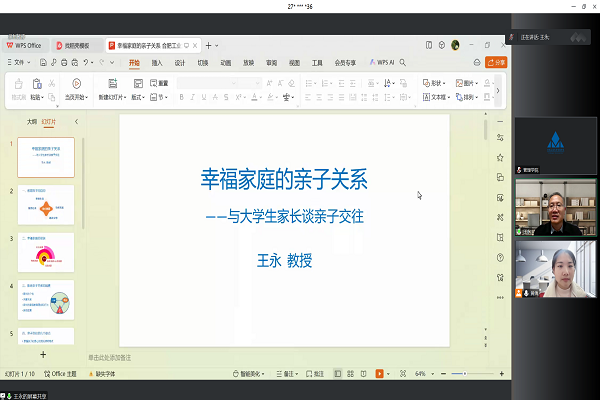Click the orange 分享 share button
Viewport: 600px width, 400px height.
pos(496,62)
